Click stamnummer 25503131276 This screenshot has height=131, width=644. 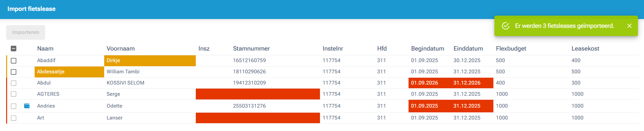click(x=249, y=106)
